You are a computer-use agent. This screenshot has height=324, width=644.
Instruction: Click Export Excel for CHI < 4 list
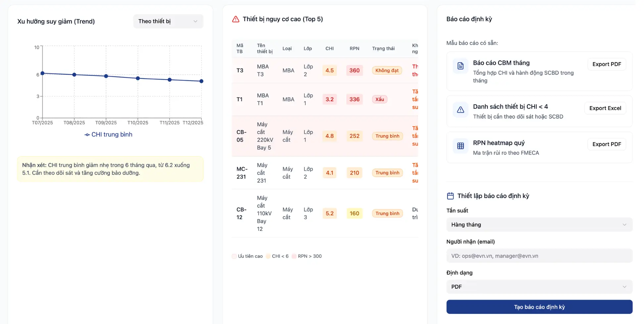pyautogui.click(x=605, y=108)
